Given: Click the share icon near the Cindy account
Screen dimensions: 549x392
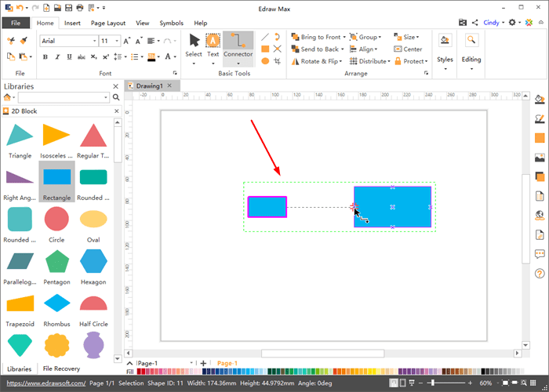Looking at the screenshot, I should [x=474, y=23].
